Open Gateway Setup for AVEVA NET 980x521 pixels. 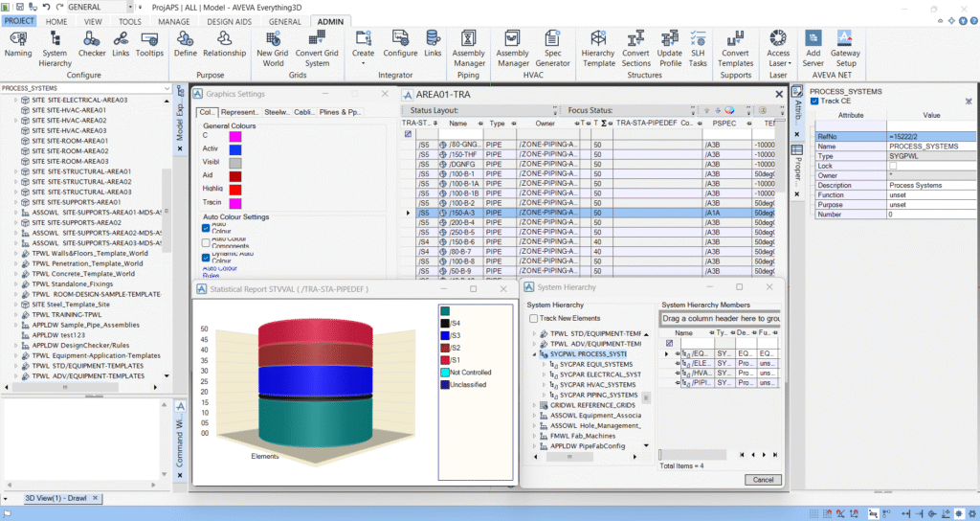[x=845, y=50]
